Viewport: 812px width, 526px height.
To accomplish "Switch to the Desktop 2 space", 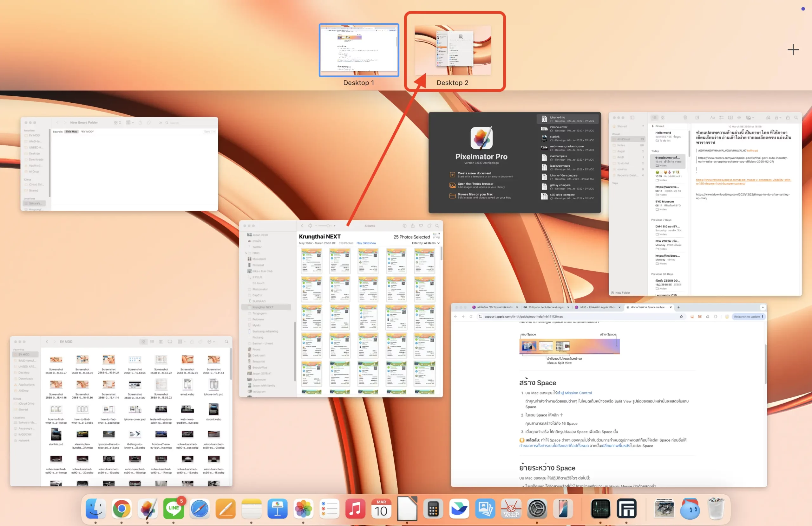I will 452,50.
